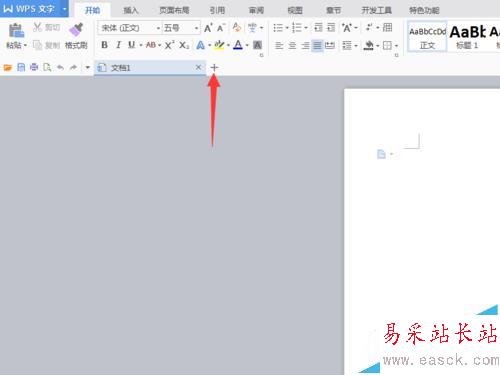
Task: Click the Paste clipboard icon
Action: (16, 31)
